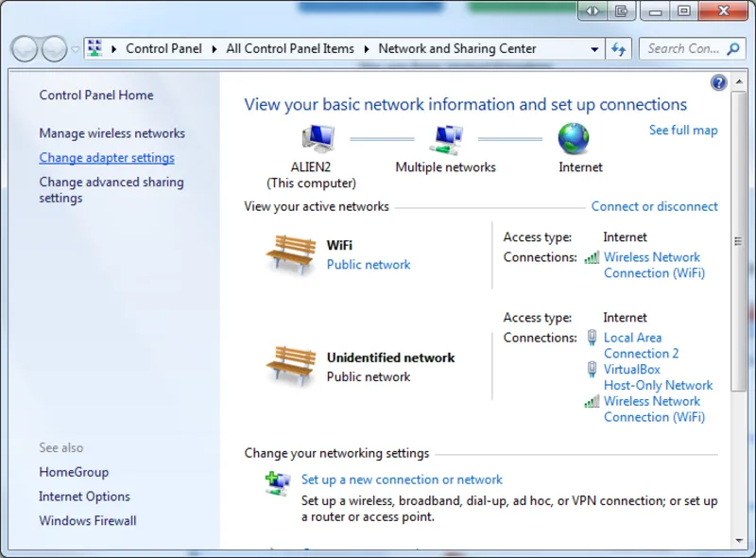Click the WiFi Public network link
Image resolution: width=756 pixels, height=558 pixels.
coord(369,265)
